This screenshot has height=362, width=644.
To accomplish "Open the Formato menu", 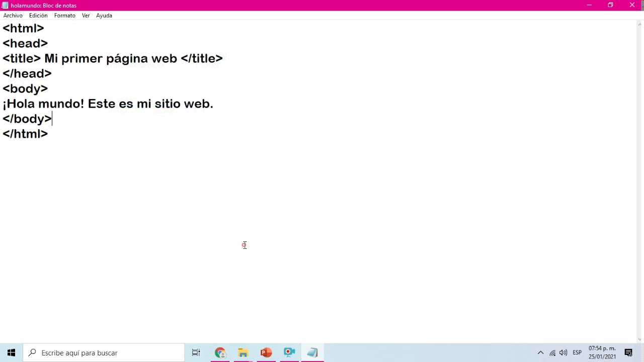I will (65, 16).
